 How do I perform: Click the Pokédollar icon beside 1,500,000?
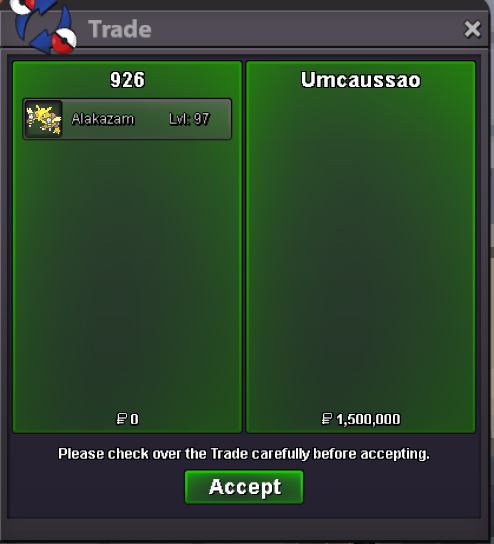(327, 419)
